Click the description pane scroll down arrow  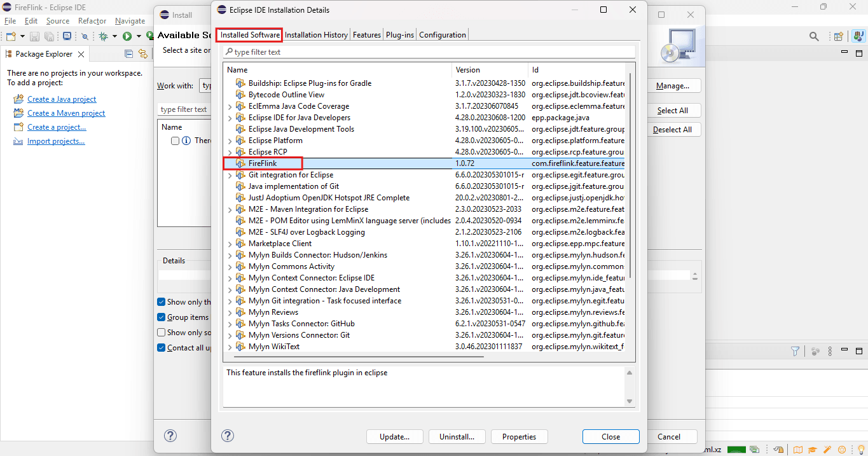(x=630, y=401)
